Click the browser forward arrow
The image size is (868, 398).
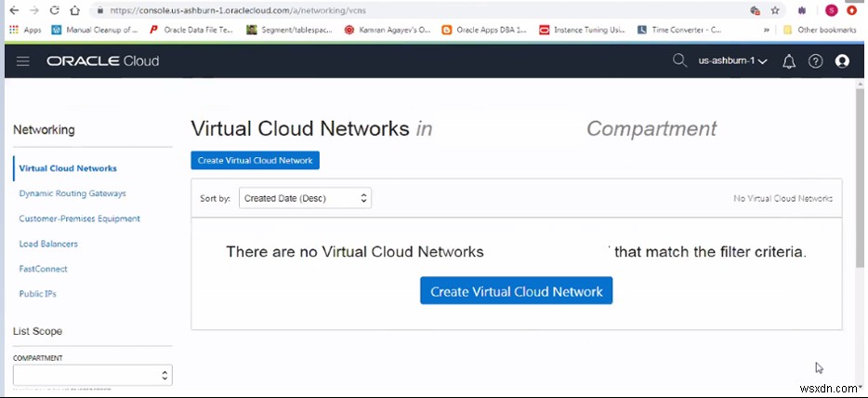coord(34,10)
